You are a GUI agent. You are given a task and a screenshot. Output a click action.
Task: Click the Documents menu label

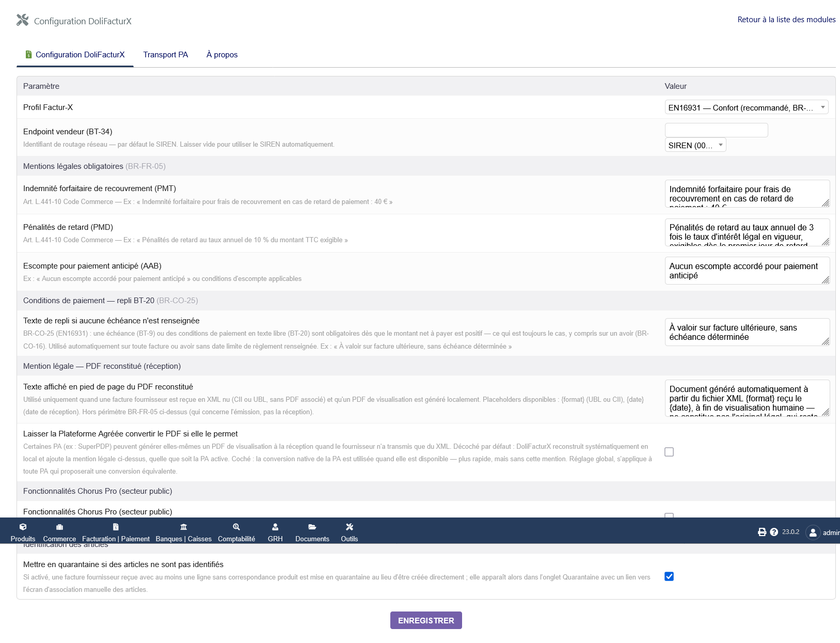[x=312, y=539]
